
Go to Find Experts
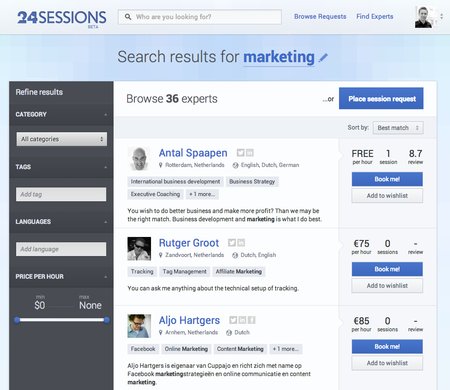click(375, 16)
